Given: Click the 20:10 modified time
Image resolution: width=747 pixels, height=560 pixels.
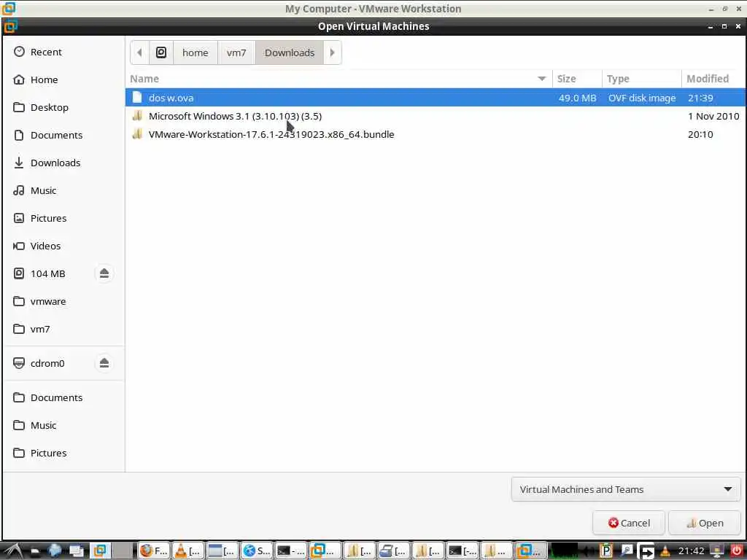Looking at the screenshot, I should [700, 134].
